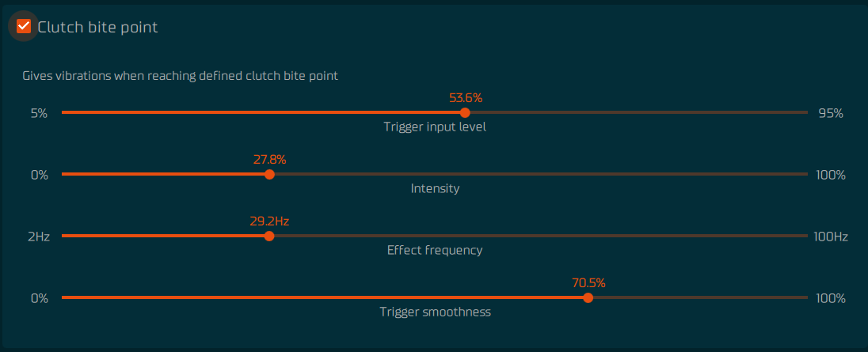The image size is (868, 352).
Task: Click the Effect frequency label
Action: [435, 250]
